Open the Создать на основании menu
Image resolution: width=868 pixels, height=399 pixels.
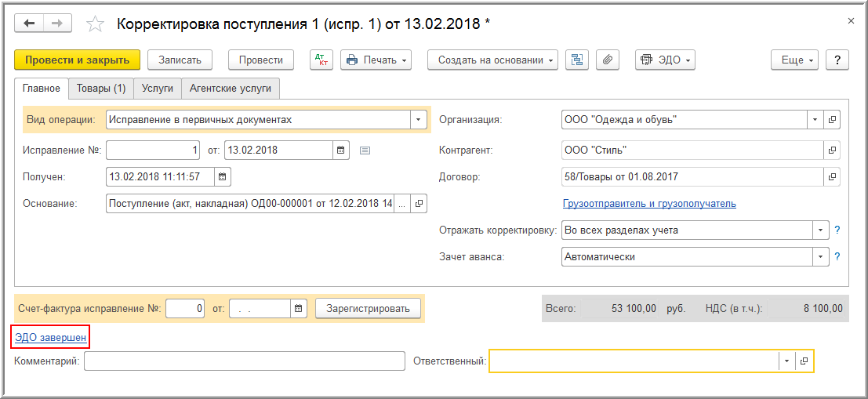(x=492, y=60)
